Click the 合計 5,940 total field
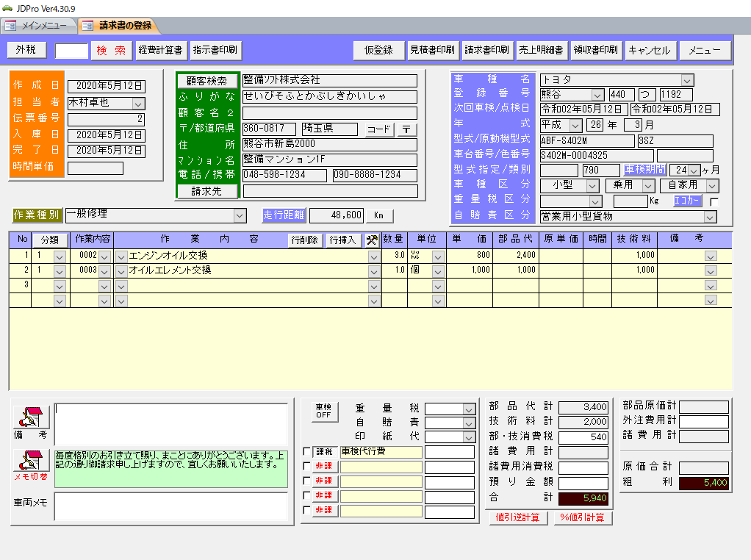This screenshot has height=560, width=751. (583, 499)
